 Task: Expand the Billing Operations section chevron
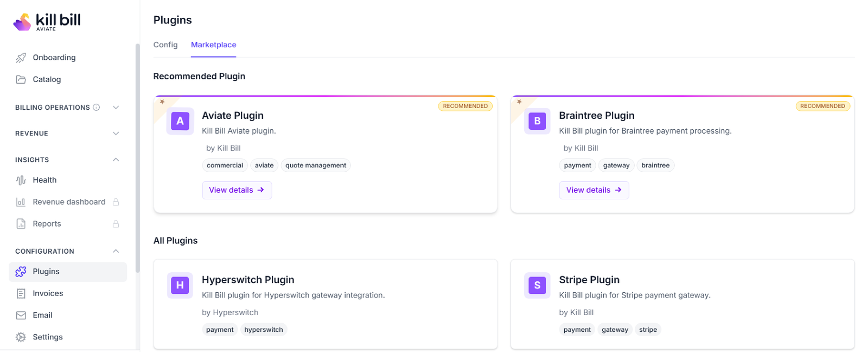(116, 108)
